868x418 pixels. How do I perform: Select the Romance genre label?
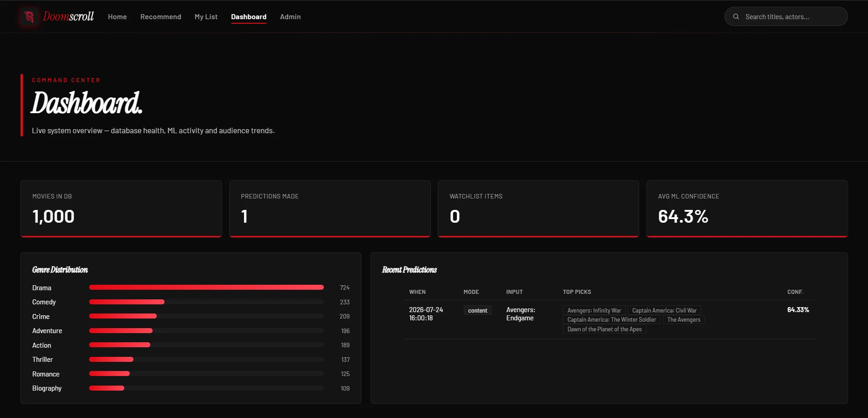pos(46,374)
